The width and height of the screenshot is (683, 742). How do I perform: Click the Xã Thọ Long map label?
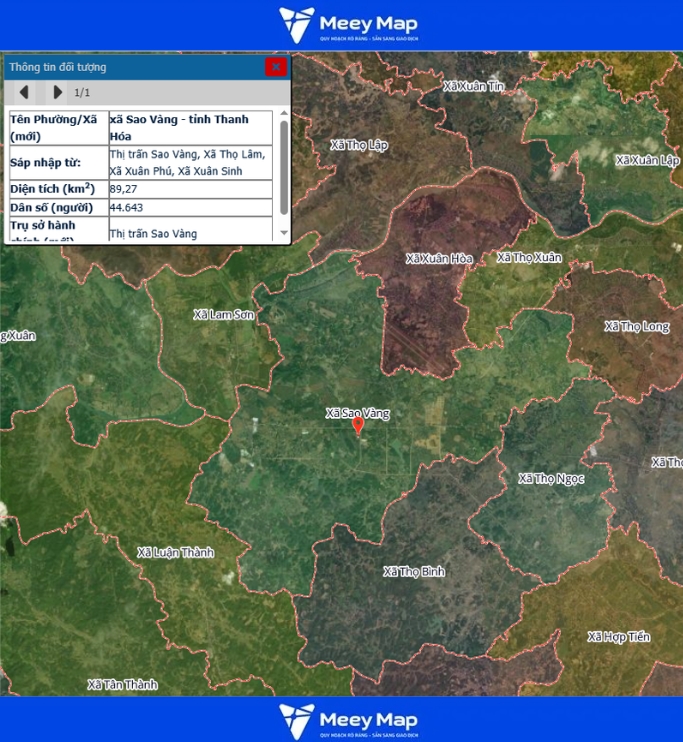[636, 326]
